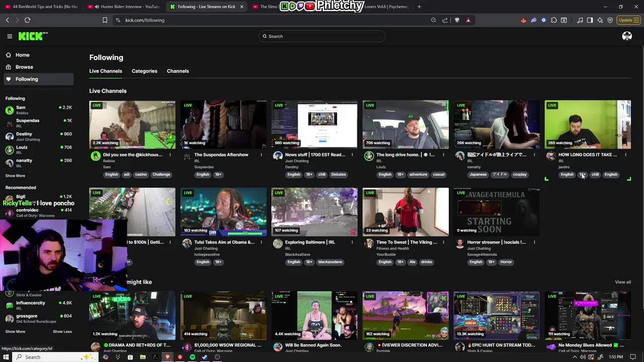
Task: Expand Show More under Following list
Action: coord(15,175)
